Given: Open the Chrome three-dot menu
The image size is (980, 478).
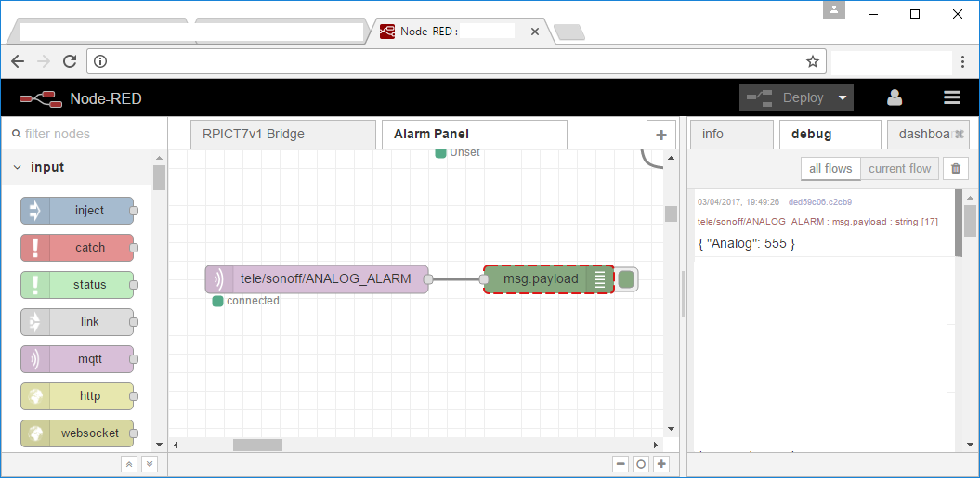Looking at the screenshot, I should [x=963, y=61].
